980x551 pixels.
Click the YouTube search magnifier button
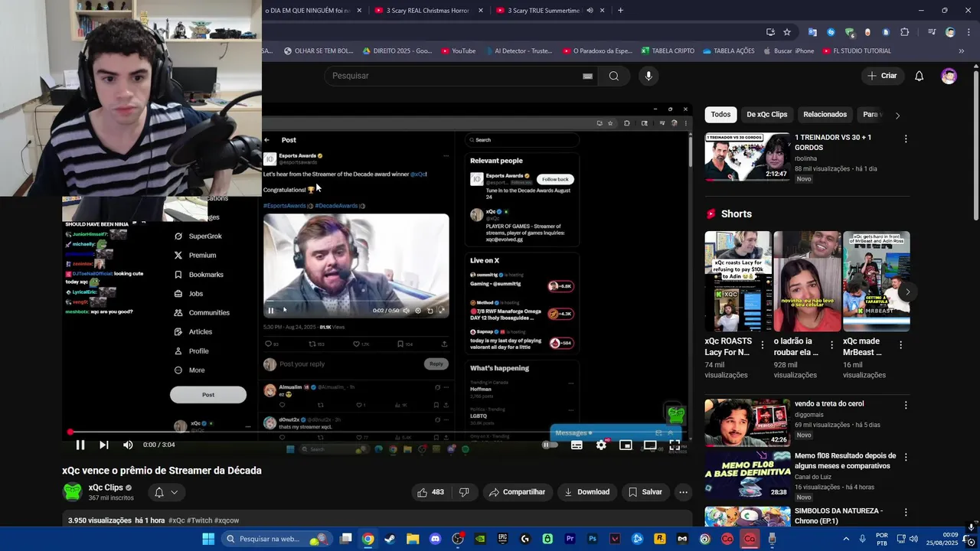point(614,76)
